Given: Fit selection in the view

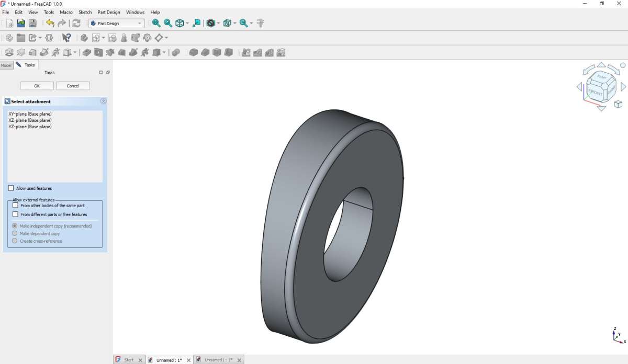Looking at the screenshot, I should pyautogui.click(x=168, y=23).
